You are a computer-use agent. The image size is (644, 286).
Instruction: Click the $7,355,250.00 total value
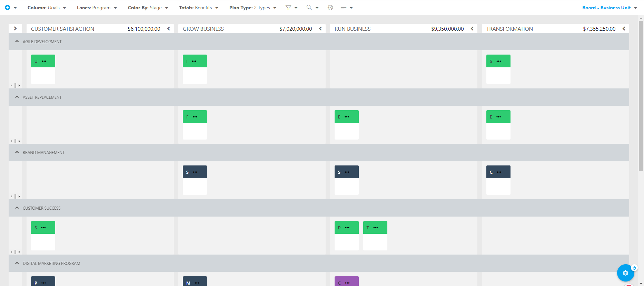[x=599, y=29]
